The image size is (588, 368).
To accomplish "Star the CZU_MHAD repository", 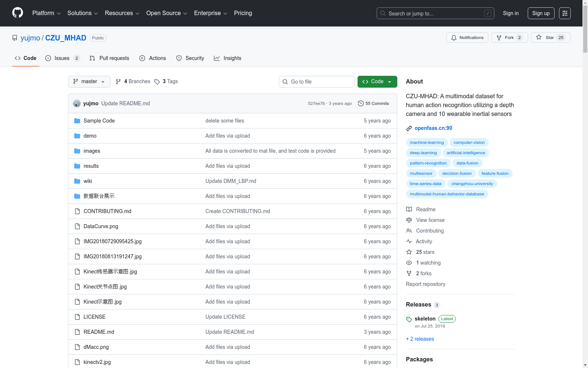I will (551, 38).
